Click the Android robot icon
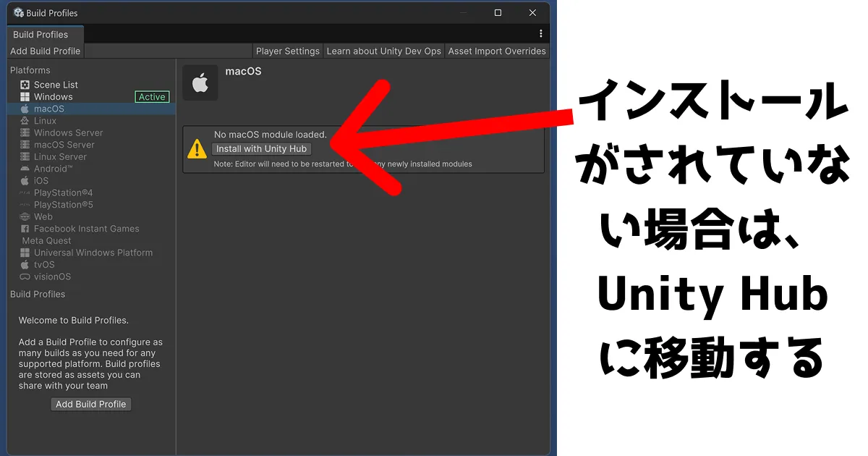Image resolution: width=868 pixels, height=456 pixels. tap(25, 169)
